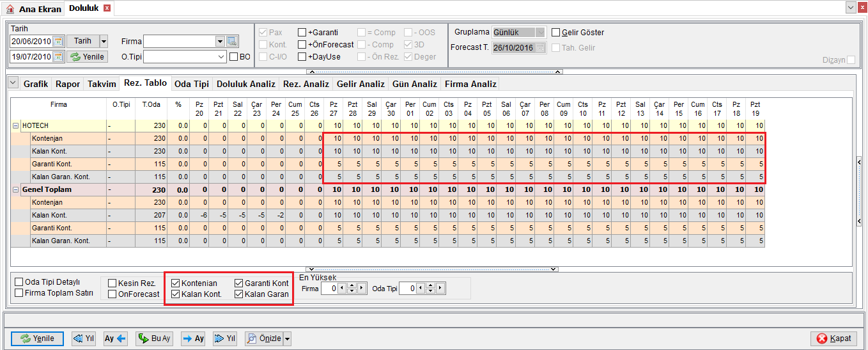Viewport: 868px width, 350px height.
Task: Open the Gelir Analiz tab
Action: (x=360, y=84)
